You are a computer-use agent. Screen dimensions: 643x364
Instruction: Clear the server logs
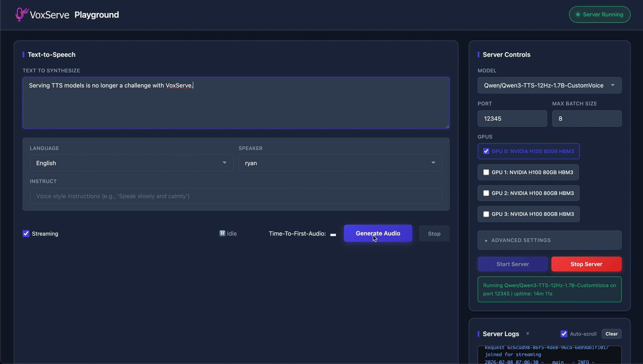pyautogui.click(x=612, y=334)
